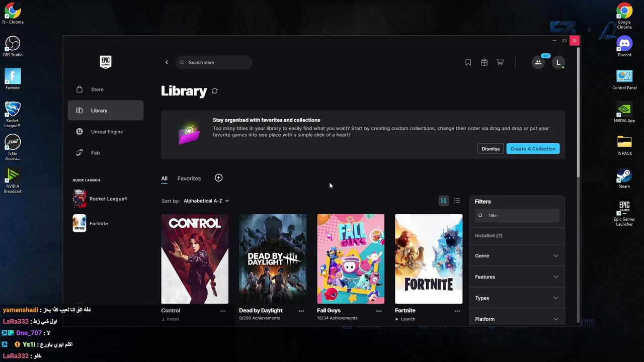Click the Search store field
The image size is (644, 362).
click(x=214, y=62)
